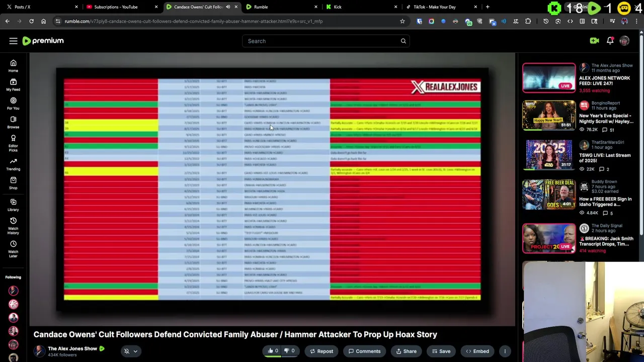Open the Comments section
Screen dimensions: 644x362
point(364,351)
